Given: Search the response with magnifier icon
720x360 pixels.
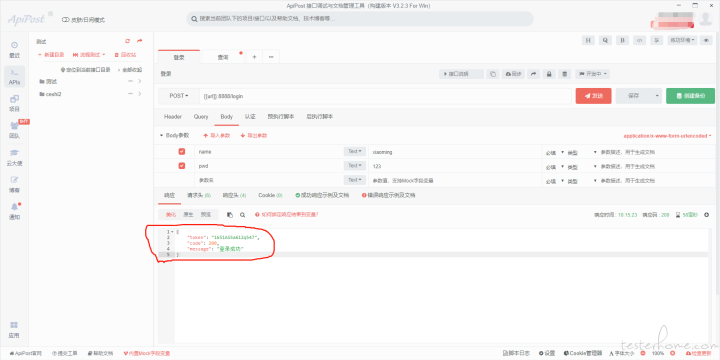Looking at the screenshot, I should tap(242, 214).
